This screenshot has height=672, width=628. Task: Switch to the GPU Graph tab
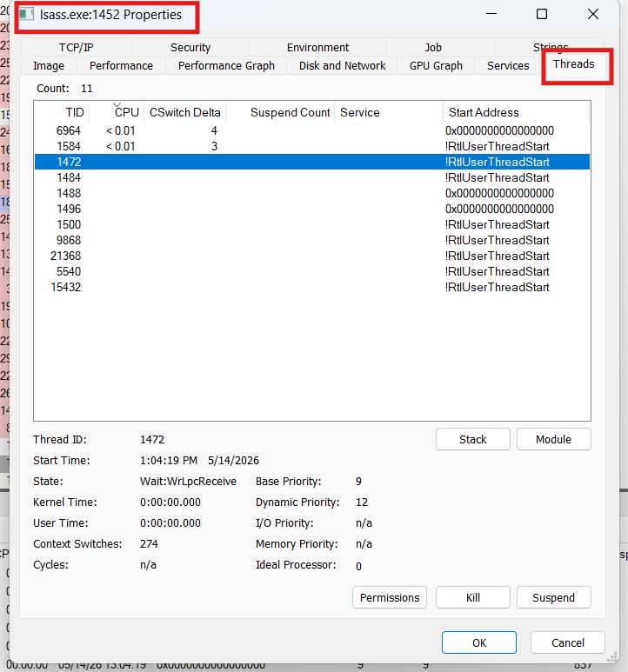pos(436,65)
